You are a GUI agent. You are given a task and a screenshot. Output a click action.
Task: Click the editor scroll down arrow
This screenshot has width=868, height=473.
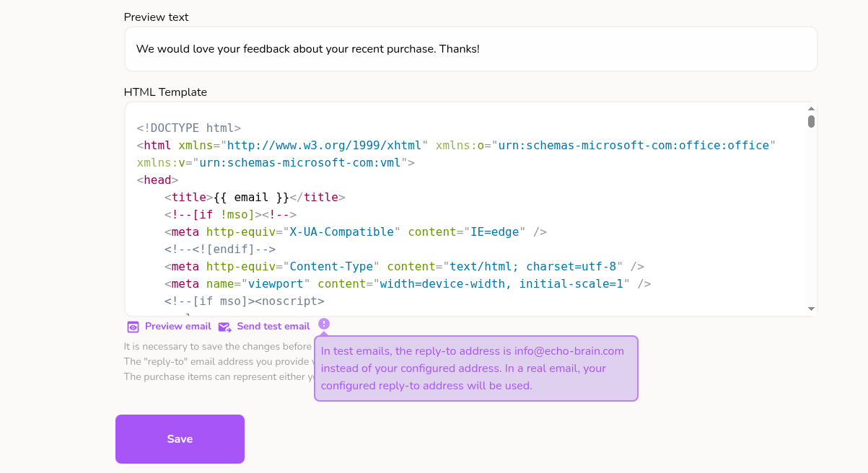(811, 309)
